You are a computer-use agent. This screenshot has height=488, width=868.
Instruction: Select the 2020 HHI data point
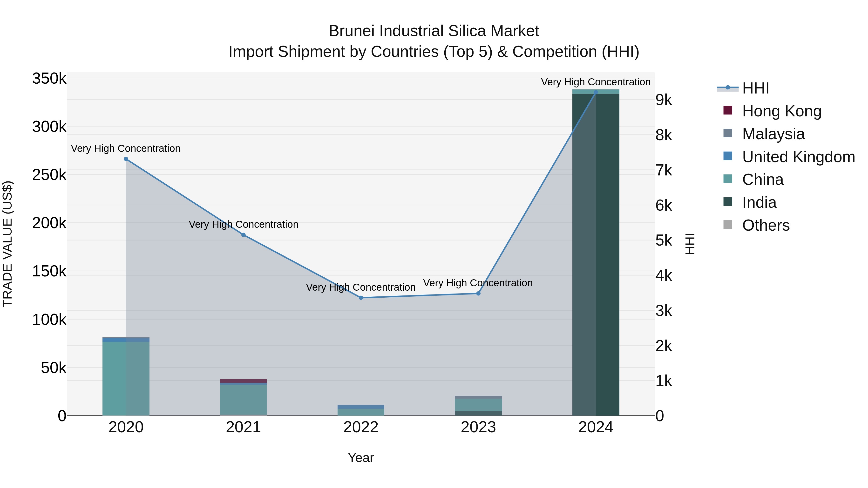pos(126,159)
